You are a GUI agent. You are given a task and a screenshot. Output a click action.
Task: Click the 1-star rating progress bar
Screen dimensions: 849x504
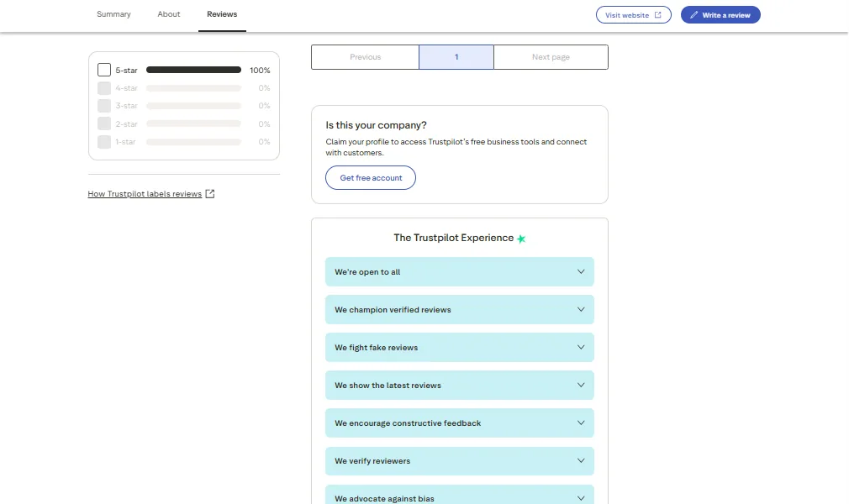pyautogui.click(x=193, y=142)
